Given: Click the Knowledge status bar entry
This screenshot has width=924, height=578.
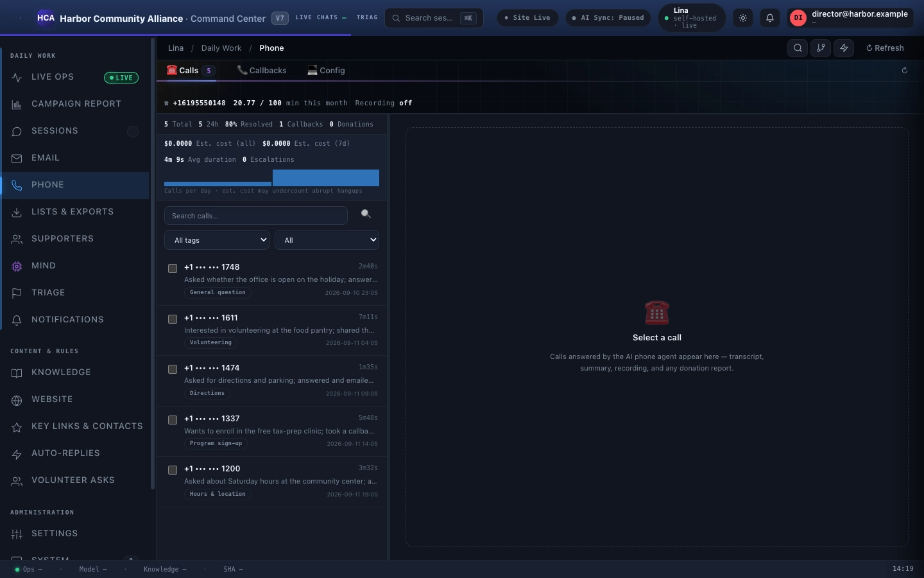Looking at the screenshot, I should [165, 569].
